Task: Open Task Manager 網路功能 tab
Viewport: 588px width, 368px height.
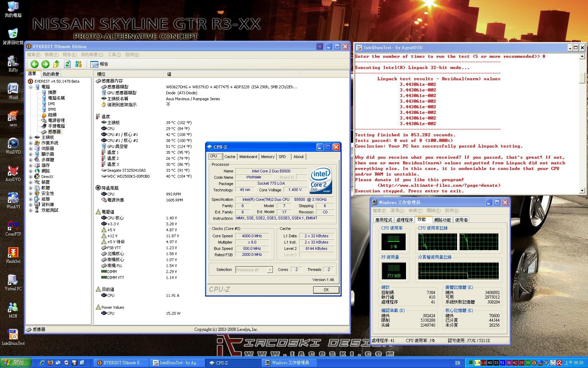Action: coord(442,220)
